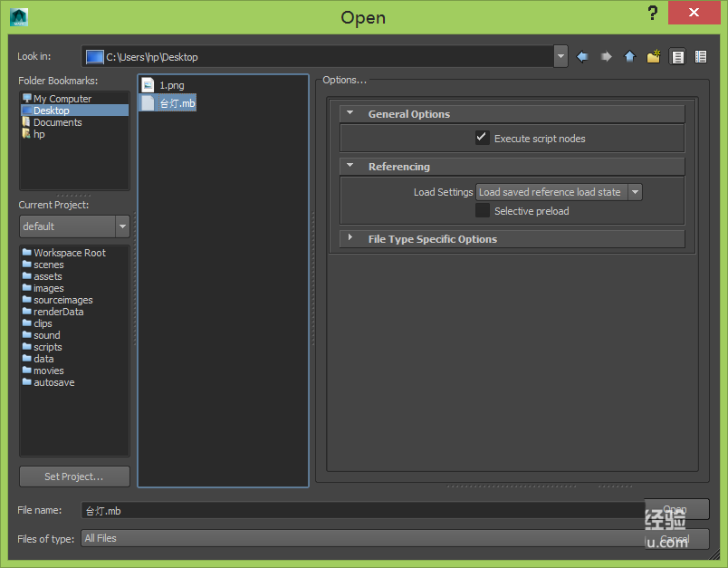Collapse the Referencing section
This screenshot has width=728, height=568.
350,166
